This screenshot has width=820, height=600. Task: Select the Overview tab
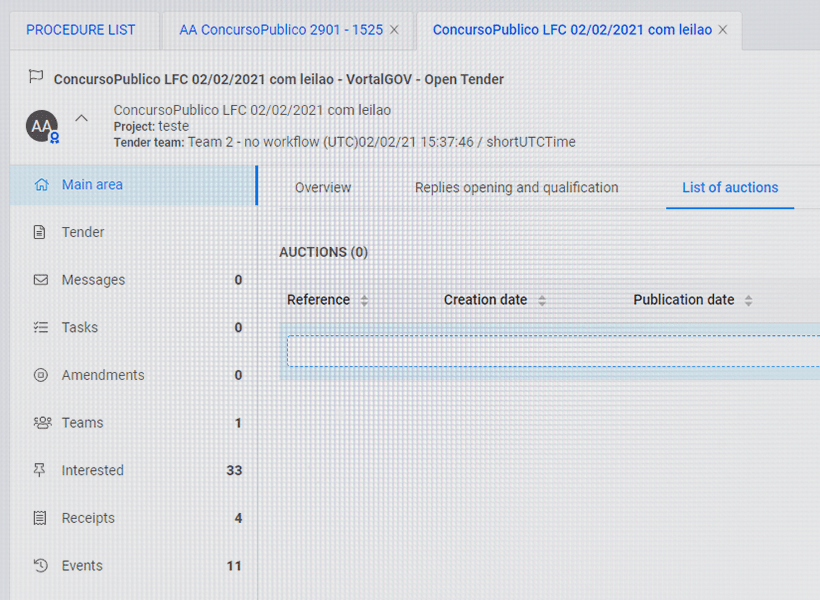(x=323, y=188)
